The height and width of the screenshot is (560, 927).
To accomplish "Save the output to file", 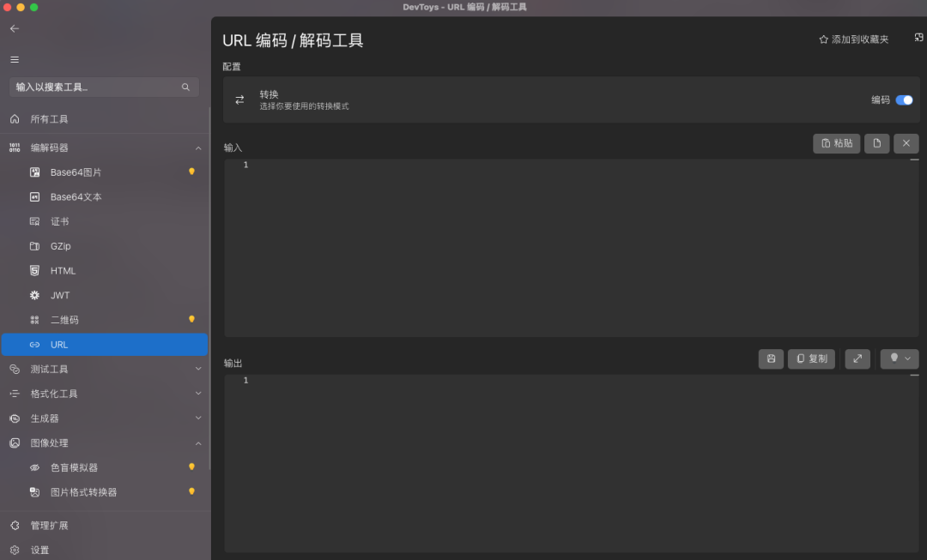I will click(x=771, y=359).
